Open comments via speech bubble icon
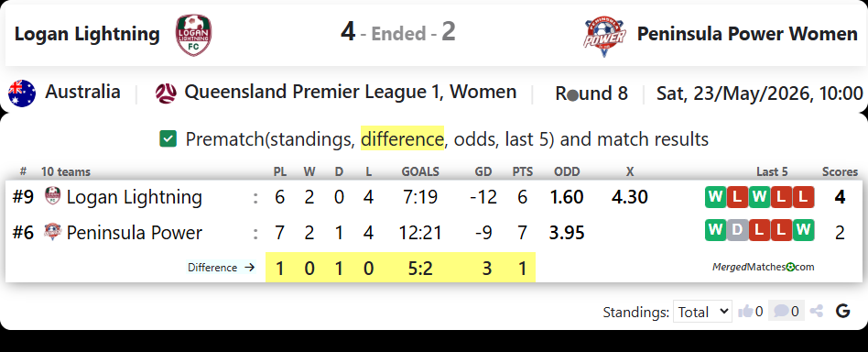The height and width of the screenshot is (352, 868). point(781,311)
